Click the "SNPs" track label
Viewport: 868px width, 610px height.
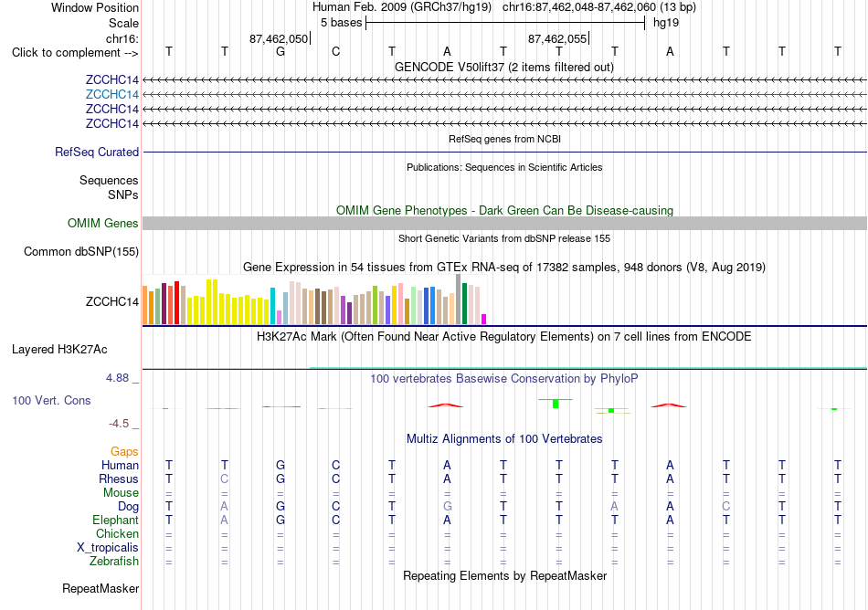pos(123,195)
